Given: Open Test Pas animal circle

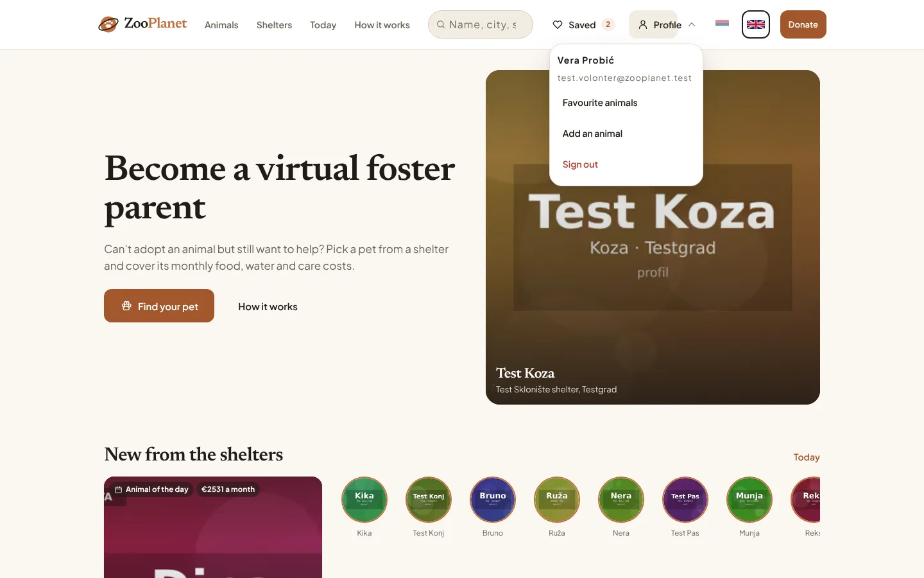Looking at the screenshot, I should point(685,500).
